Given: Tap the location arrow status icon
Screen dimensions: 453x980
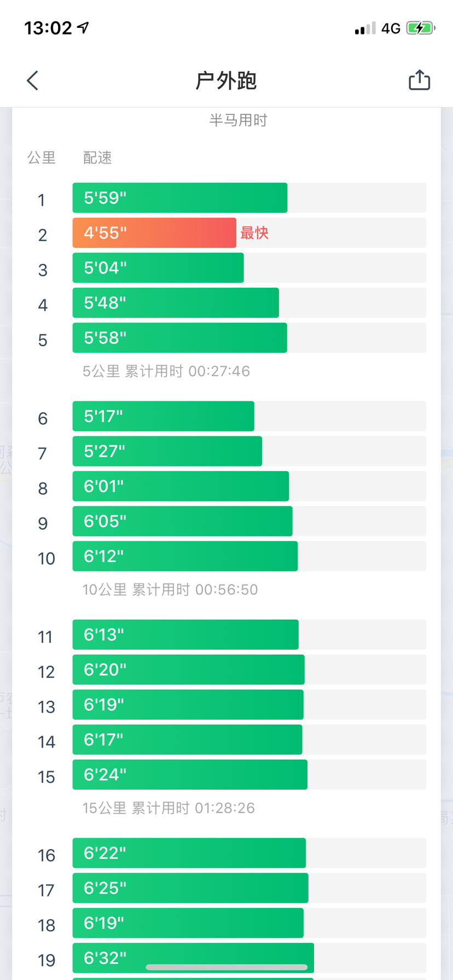Looking at the screenshot, I should (x=83, y=27).
